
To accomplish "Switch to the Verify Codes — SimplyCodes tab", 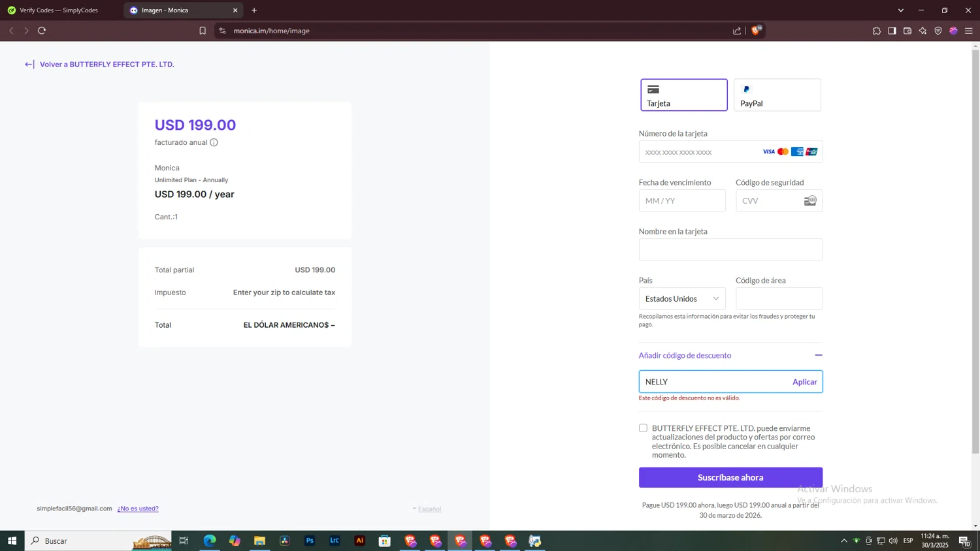I will click(60, 10).
